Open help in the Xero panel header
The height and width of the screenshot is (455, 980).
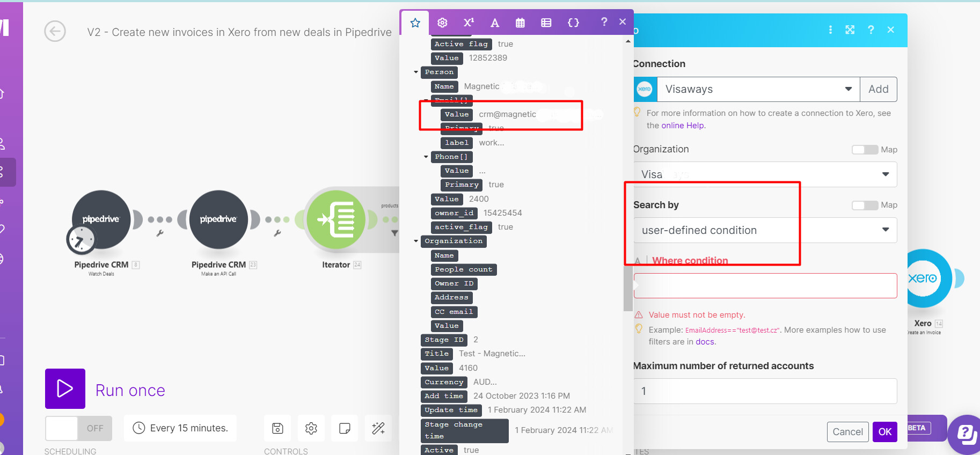[x=871, y=30]
